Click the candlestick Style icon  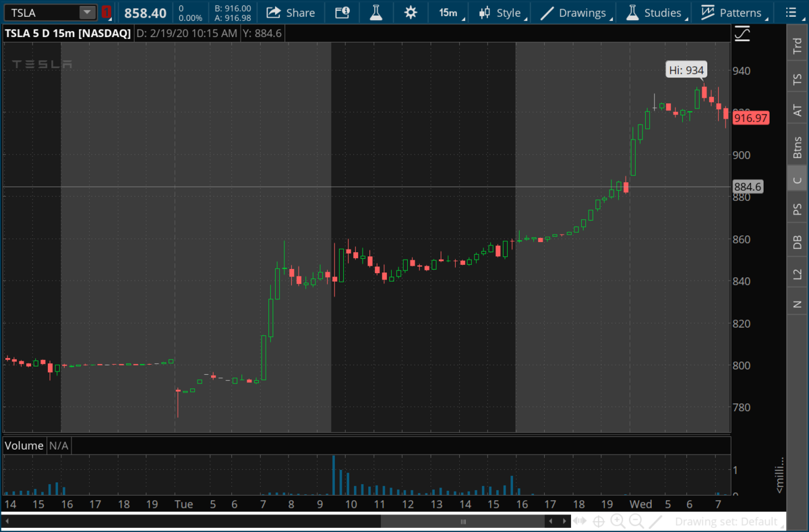click(484, 12)
